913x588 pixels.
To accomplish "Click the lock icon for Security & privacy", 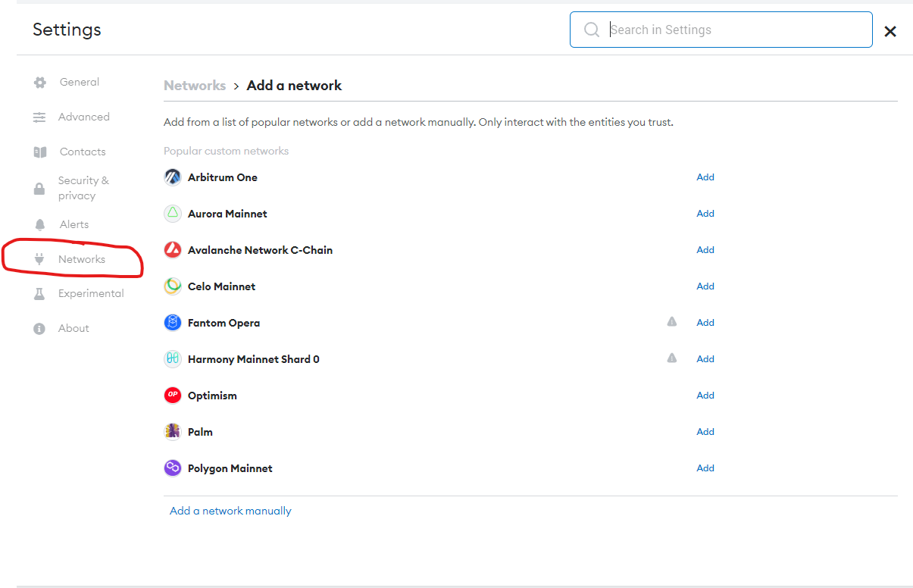I will 39,189.
